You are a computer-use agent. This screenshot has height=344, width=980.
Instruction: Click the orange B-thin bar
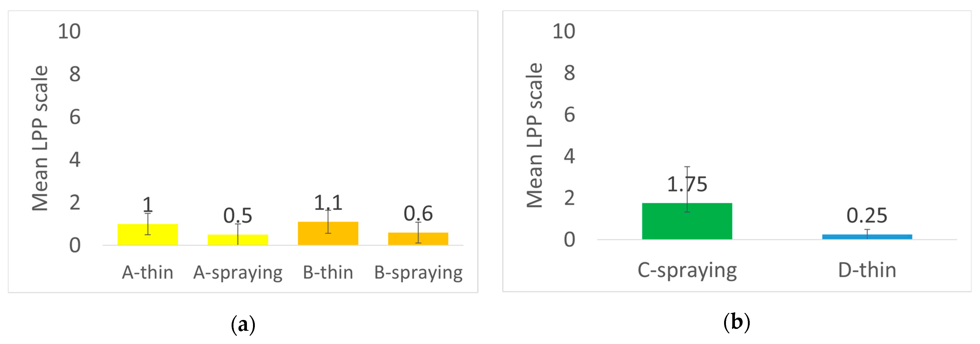[x=328, y=233]
